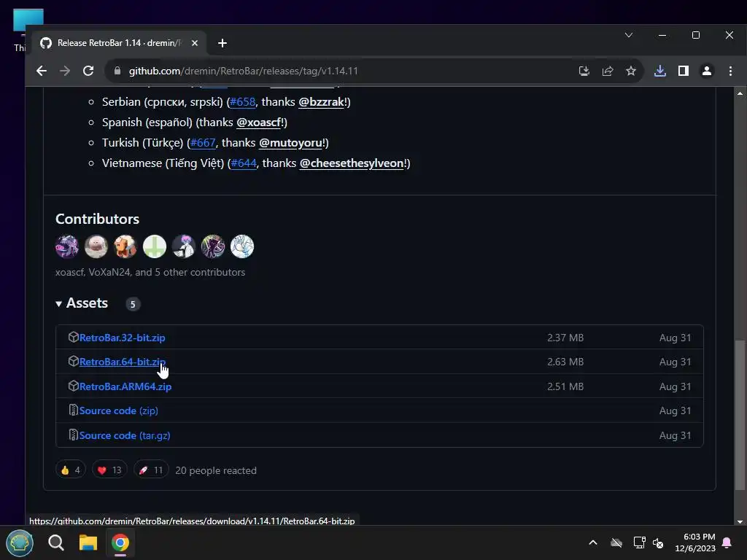This screenshot has height=560, width=747.
Task: Toggle the Chrome side panel
Action: [683, 71]
